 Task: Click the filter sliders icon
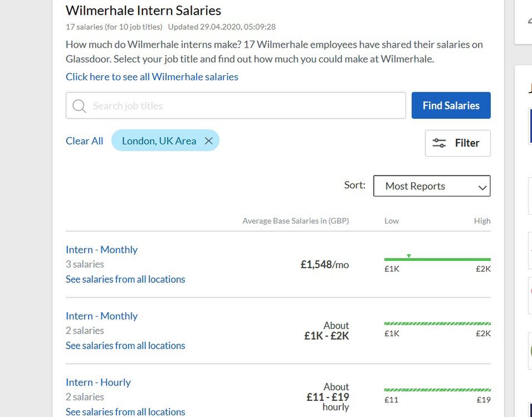click(x=439, y=143)
